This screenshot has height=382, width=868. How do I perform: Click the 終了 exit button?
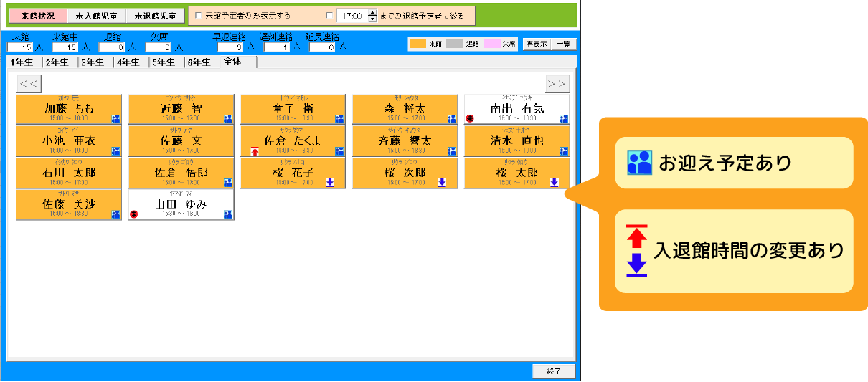pyautogui.click(x=554, y=371)
